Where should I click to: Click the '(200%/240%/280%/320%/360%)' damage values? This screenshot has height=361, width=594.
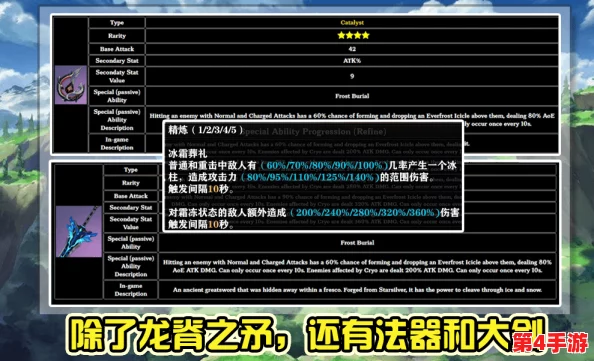[x=364, y=213]
